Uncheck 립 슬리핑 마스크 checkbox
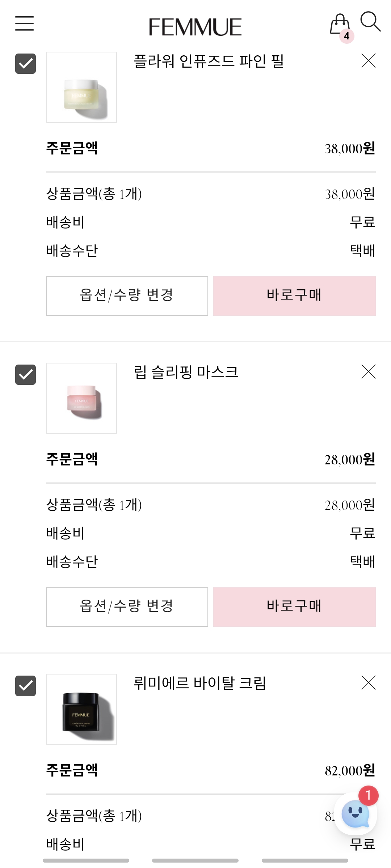Image resolution: width=391 pixels, height=868 pixels. 25,375
